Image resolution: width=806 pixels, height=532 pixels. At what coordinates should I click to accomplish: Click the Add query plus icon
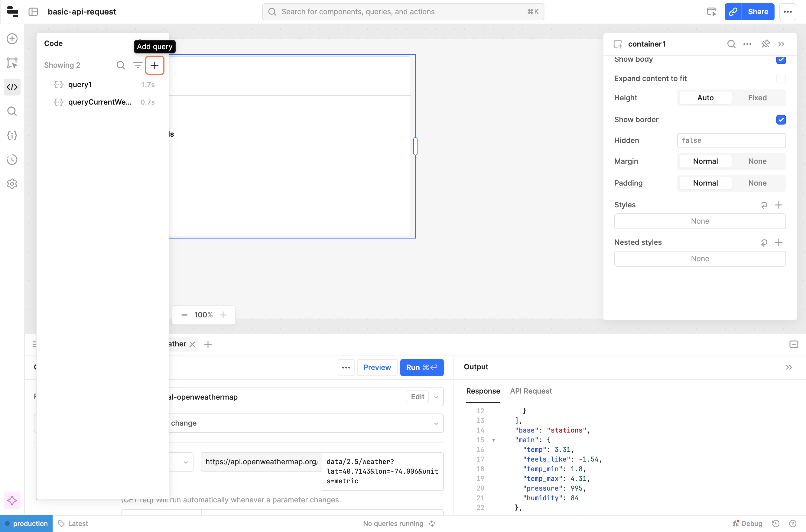155,65
